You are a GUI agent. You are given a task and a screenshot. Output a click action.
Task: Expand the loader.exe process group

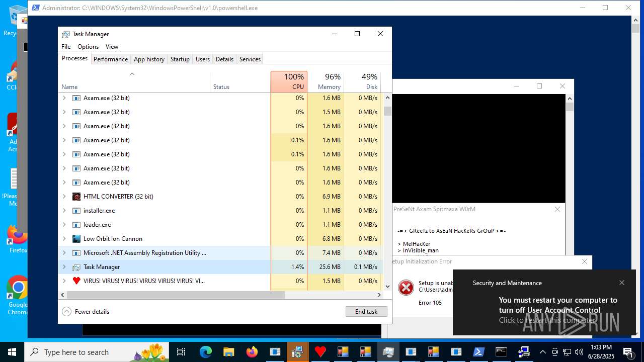(x=64, y=225)
